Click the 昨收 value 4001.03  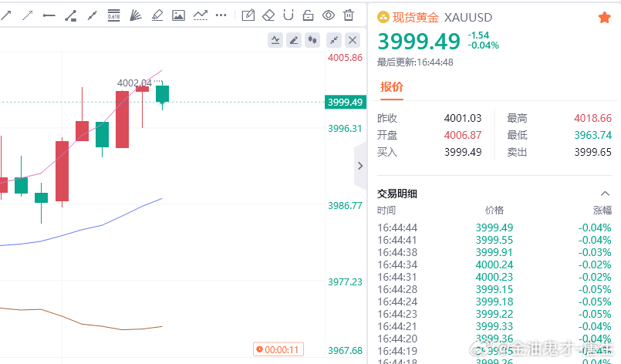463,118
